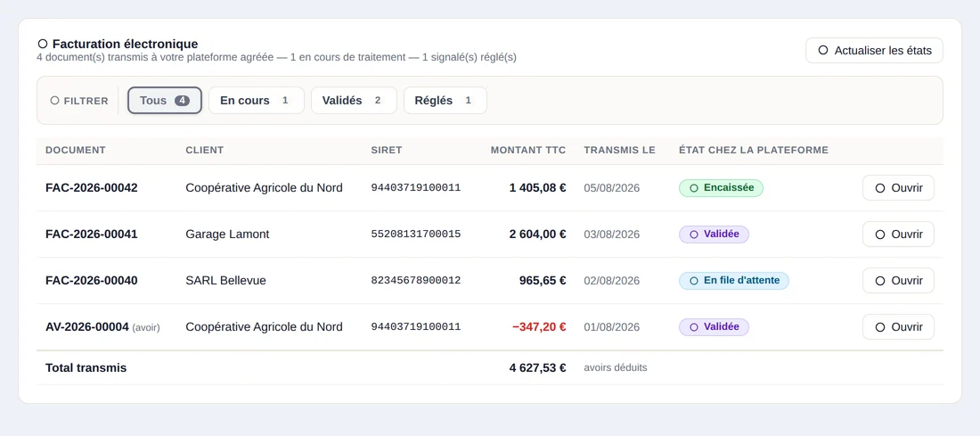Image resolution: width=980 pixels, height=436 pixels.
Task: Select the Tous filter tab
Action: coord(165,101)
